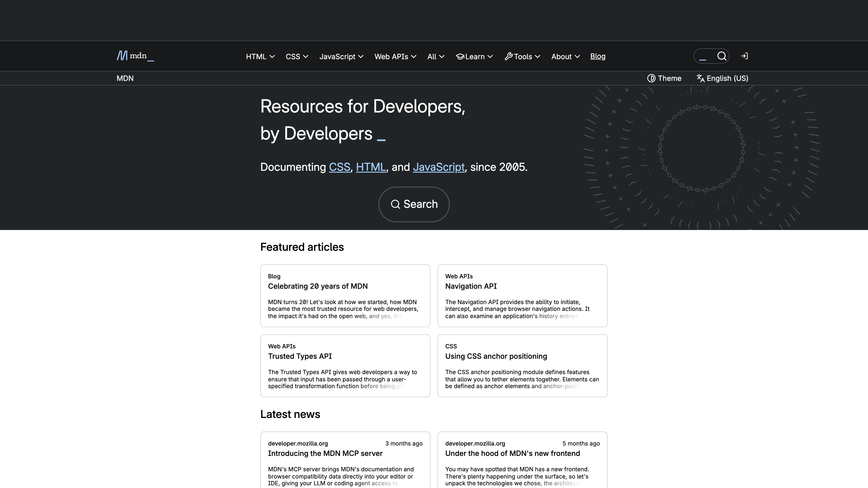This screenshot has width=868, height=488.
Task: Click Web APIs tag above Trusted Types API
Action: click(282, 346)
